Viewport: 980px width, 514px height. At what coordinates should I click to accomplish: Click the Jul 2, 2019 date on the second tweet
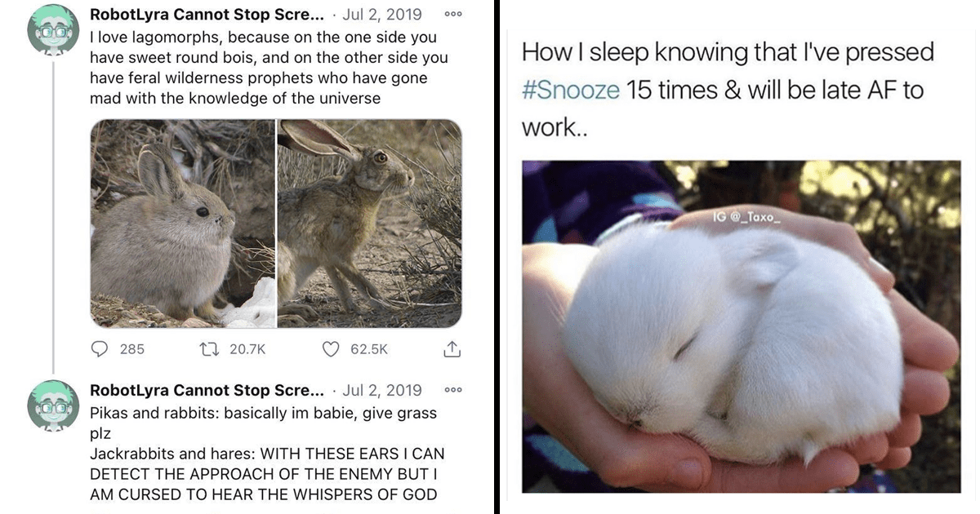click(382, 390)
